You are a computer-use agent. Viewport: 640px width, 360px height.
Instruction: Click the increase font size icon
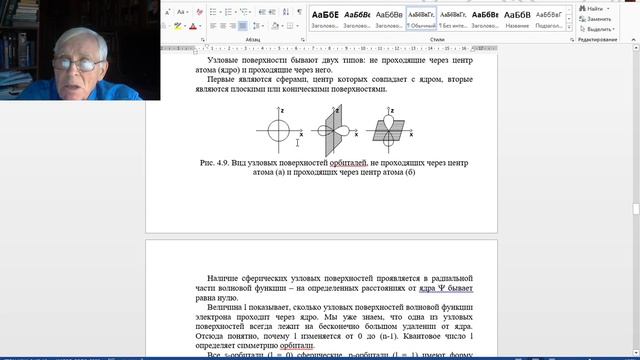[x=168, y=13]
